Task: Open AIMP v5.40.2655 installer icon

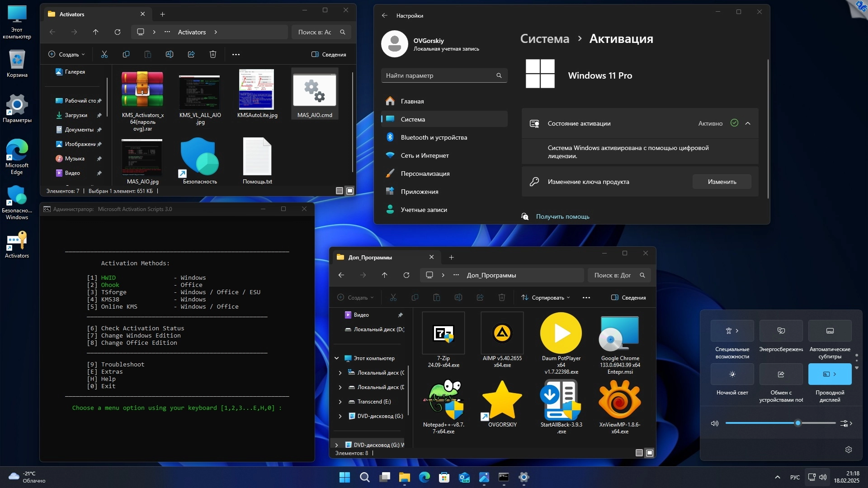Action: [502, 333]
